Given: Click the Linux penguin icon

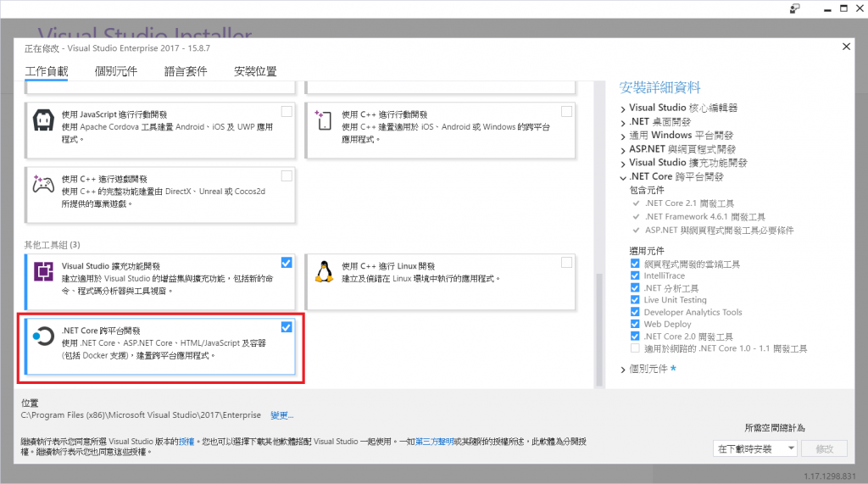Looking at the screenshot, I should click(324, 272).
